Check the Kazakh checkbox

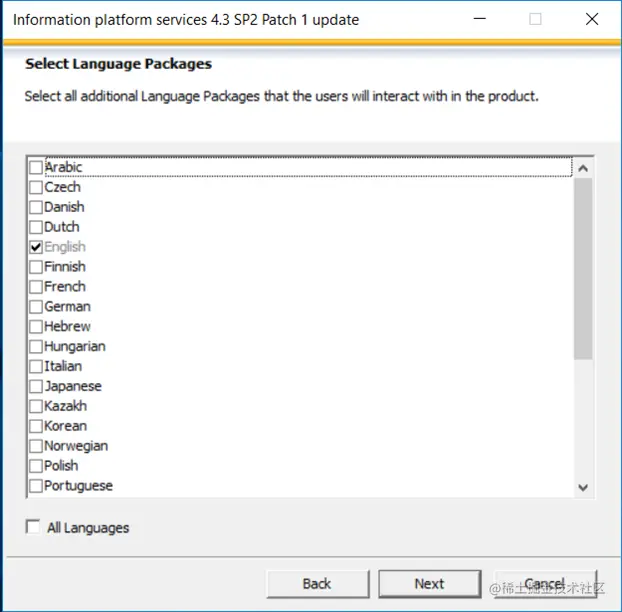(36, 406)
